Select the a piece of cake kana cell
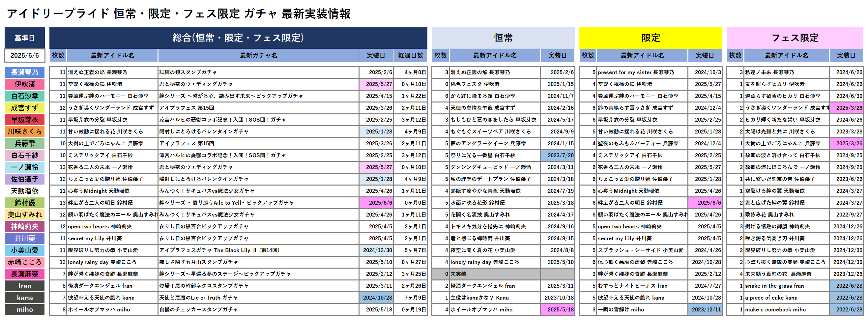This screenshot has width=868, height=320. click(x=786, y=298)
